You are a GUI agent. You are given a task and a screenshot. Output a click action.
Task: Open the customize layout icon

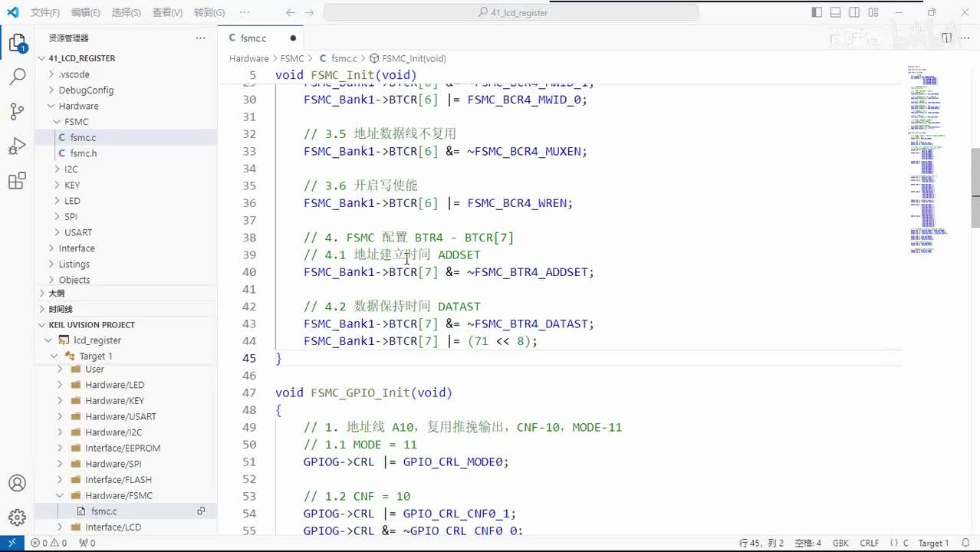coord(873,12)
